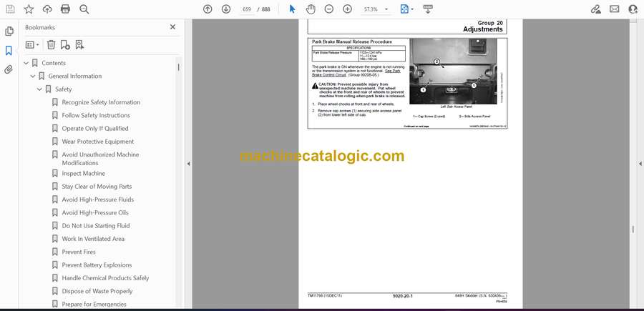644x311 pixels.
Task: Zoom out with minus button
Action: click(329, 9)
